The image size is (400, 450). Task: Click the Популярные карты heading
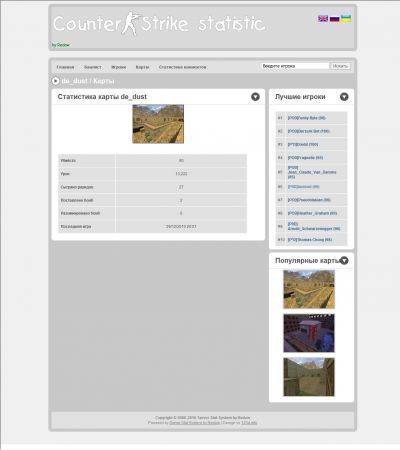click(307, 261)
